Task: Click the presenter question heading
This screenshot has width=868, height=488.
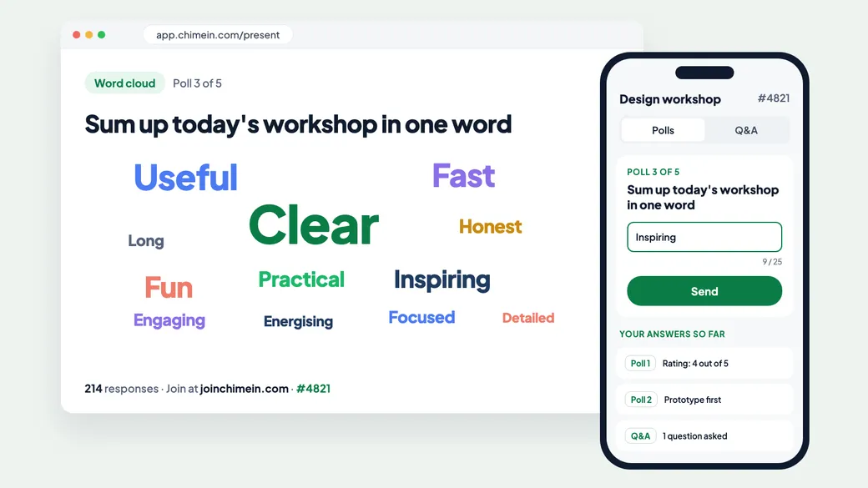Action: coord(298,124)
